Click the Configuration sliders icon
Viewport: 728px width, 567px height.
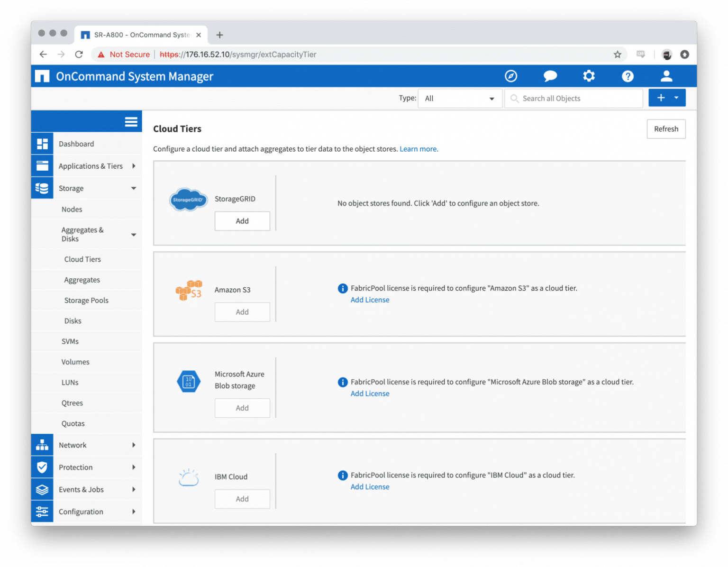(42, 512)
